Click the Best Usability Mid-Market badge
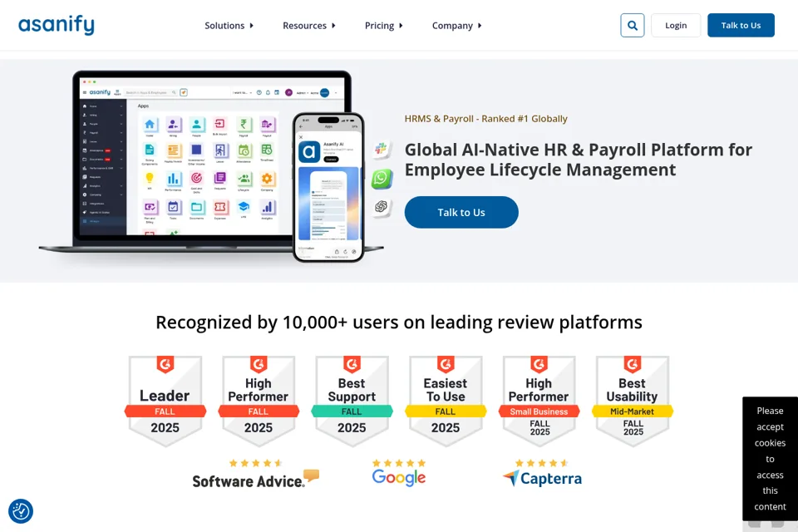 (632, 401)
